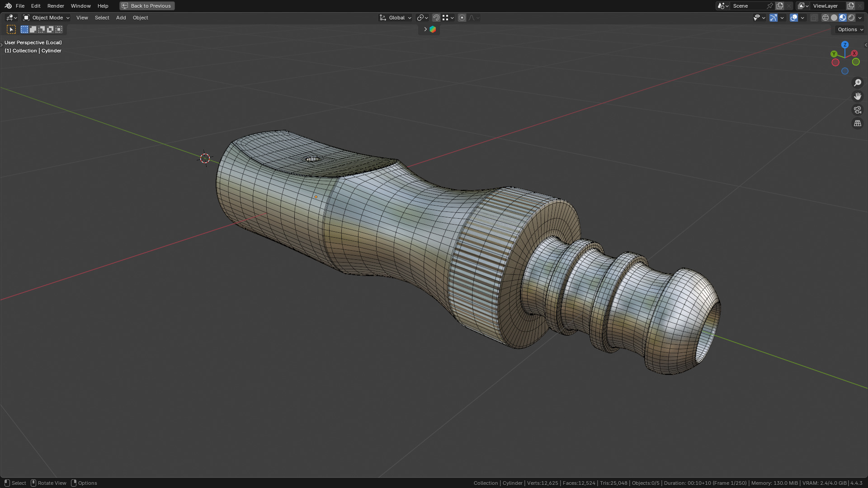
Task: Toggle the Scene pin icon
Action: [770, 6]
